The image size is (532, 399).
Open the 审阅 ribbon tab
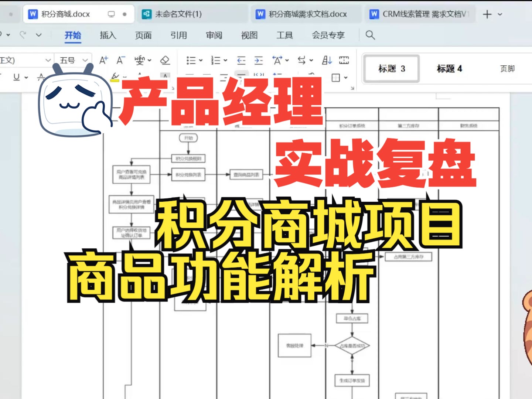(x=214, y=35)
